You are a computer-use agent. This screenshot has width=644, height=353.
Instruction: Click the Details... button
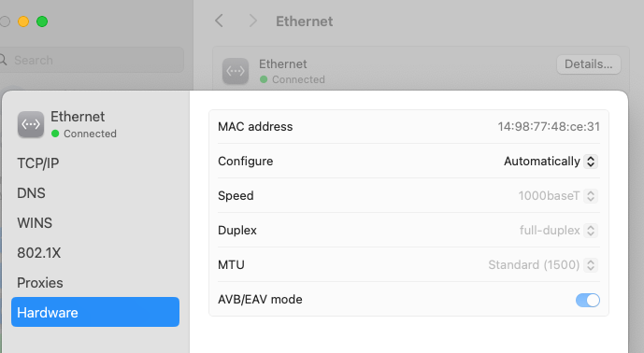589,64
